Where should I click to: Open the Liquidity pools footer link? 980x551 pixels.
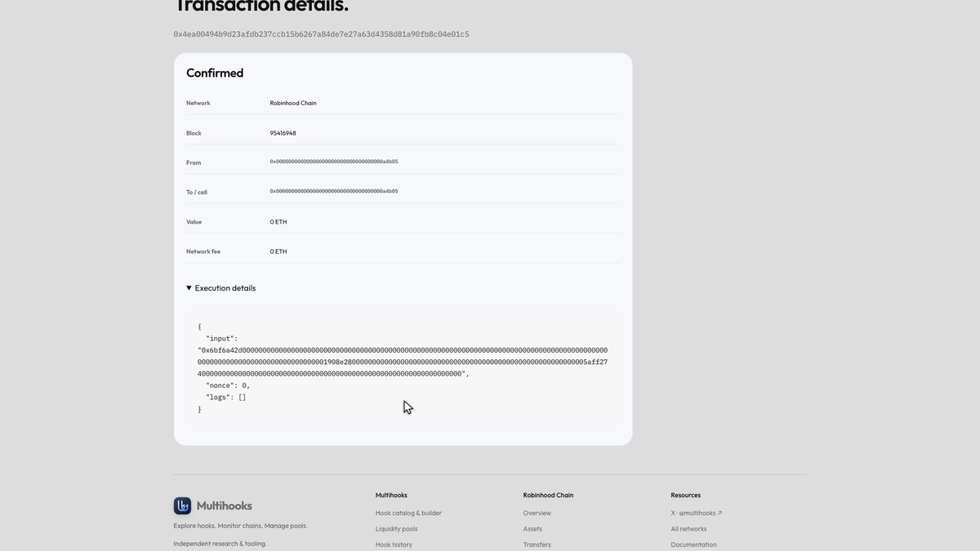coord(396,529)
